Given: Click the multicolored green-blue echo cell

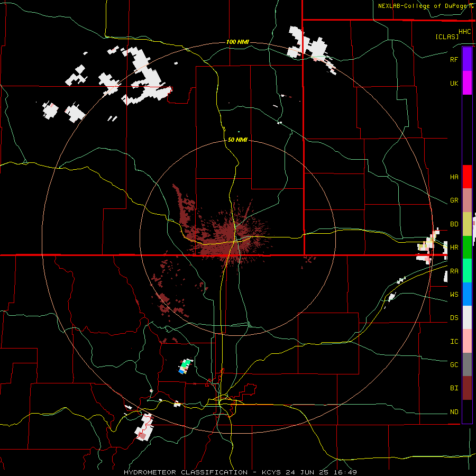Looking at the screenshot, I should tap(185, 366).
